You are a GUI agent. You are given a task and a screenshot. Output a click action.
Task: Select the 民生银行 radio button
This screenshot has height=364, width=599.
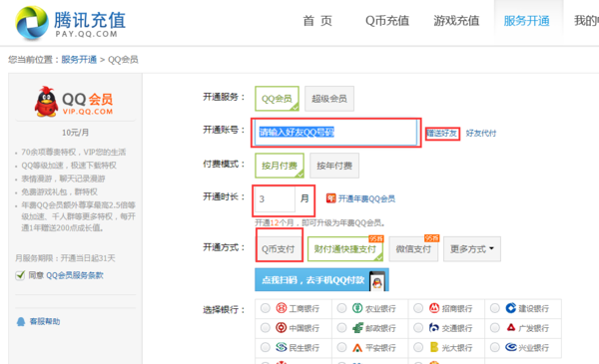pyautogui.click(x=266, y=347)
